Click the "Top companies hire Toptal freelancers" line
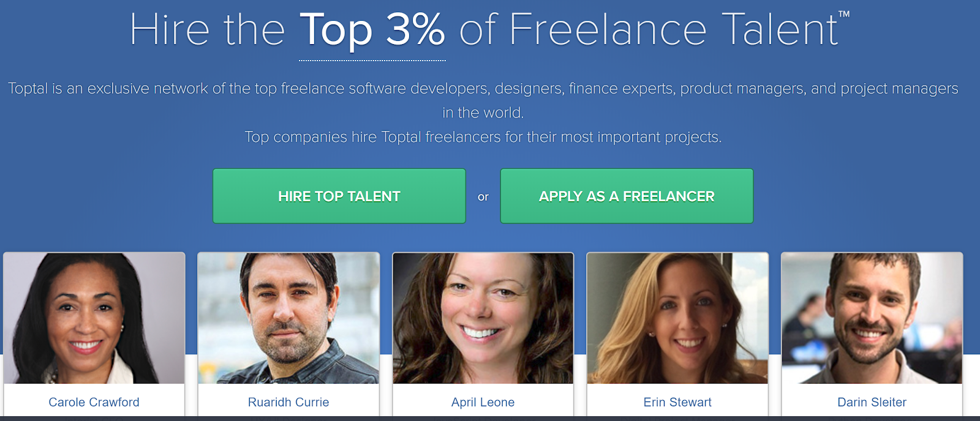Screen dimensions: 980x421 click(483, 137)
